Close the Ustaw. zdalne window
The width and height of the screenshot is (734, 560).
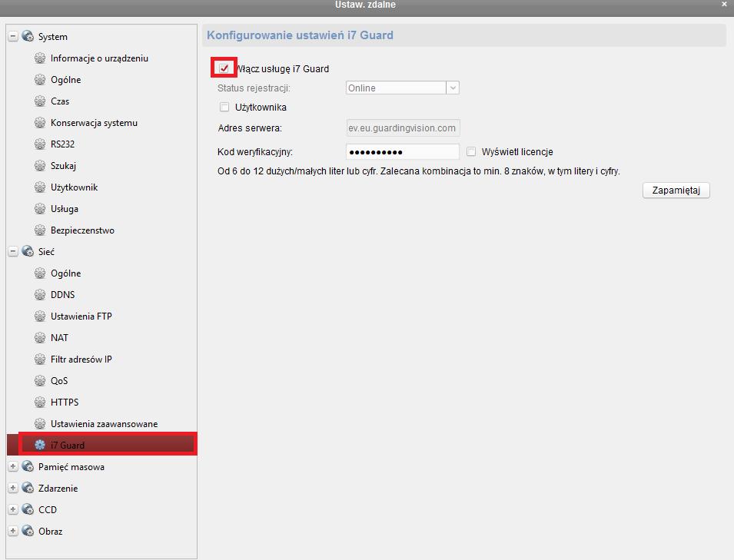(724, 4)
